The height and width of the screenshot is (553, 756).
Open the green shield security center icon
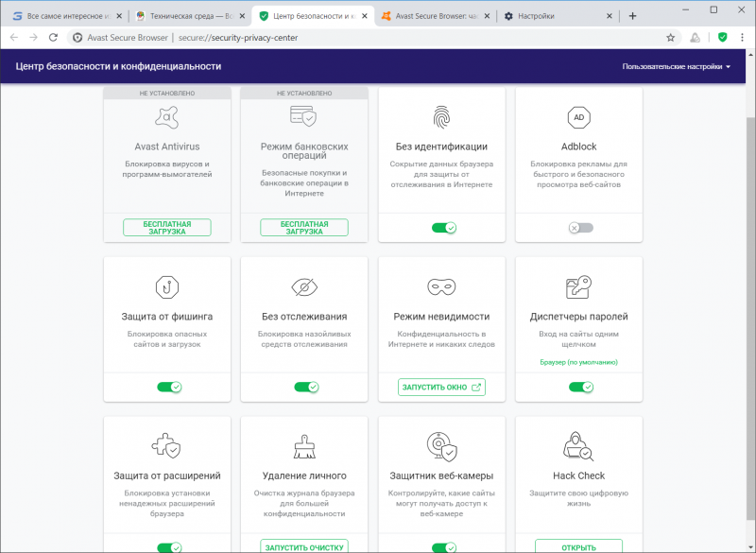coord(722,37)
